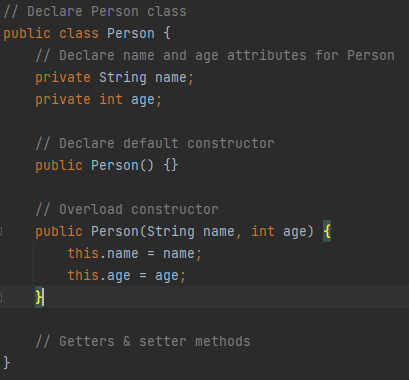409x380 pixels.
Task: Click the empty braces of the default constructor
Action: coord(171,166)
